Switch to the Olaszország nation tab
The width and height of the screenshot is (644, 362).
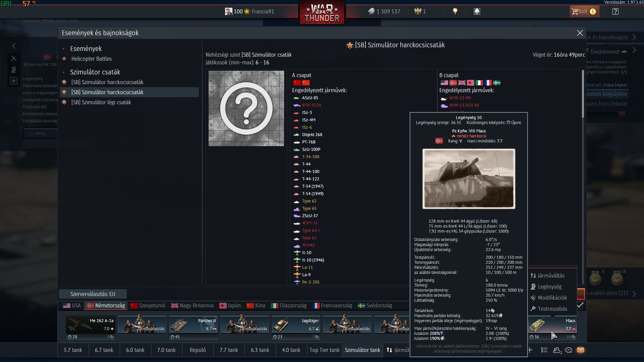(x=289, y=305)
